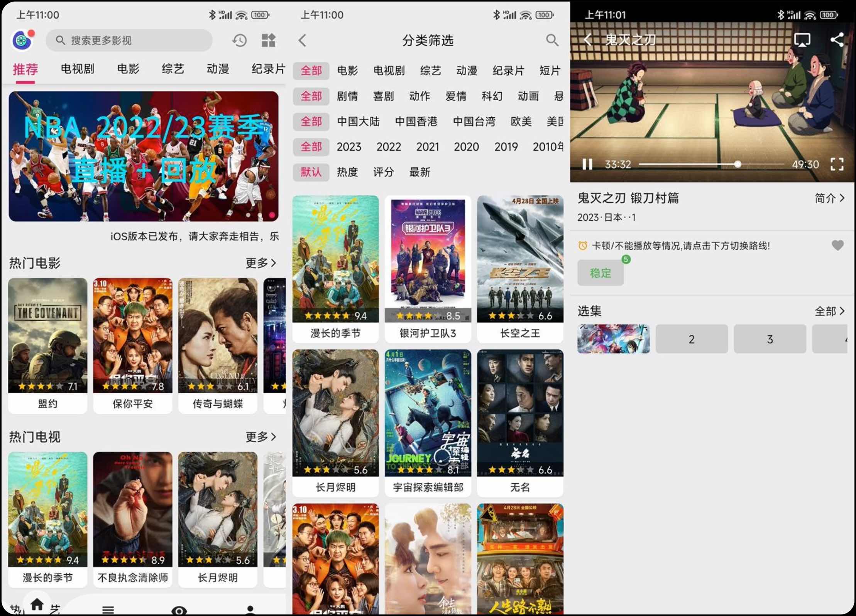The image size is (856, 616).
Task: Select the 热度 sort option
Action: (347, 172)
